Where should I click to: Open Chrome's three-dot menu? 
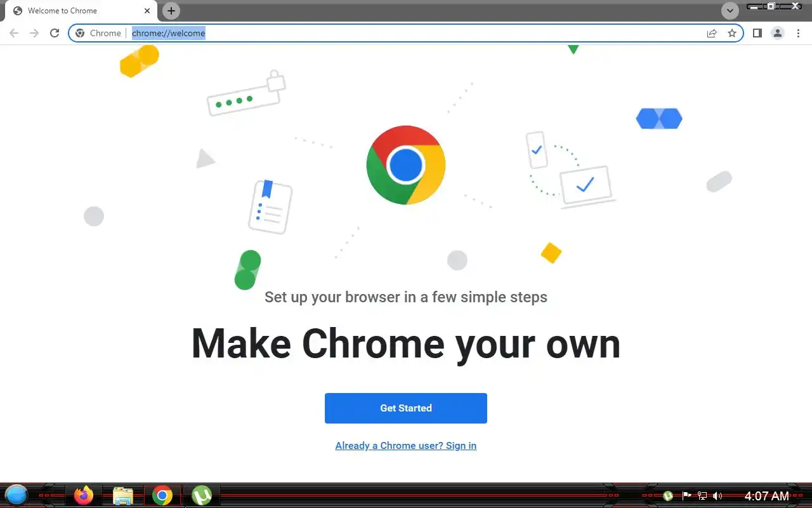point(798,33)
